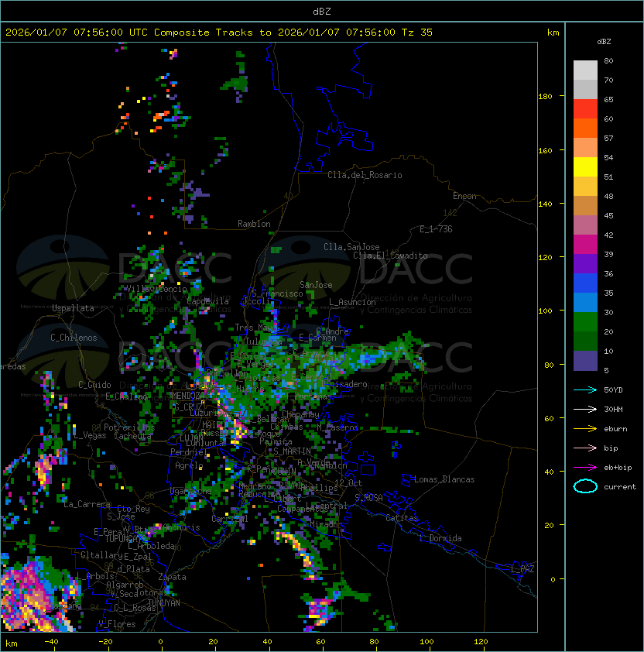
Task: Pick the dark orange 57–60 dBZ swatch
Action: click(x=585, y=128)
